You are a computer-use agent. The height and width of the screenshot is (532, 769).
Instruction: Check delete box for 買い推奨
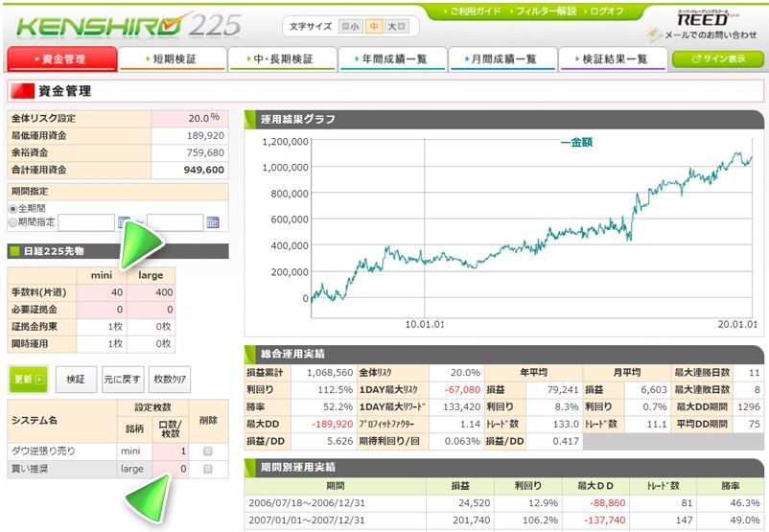(x=208, y=470)
